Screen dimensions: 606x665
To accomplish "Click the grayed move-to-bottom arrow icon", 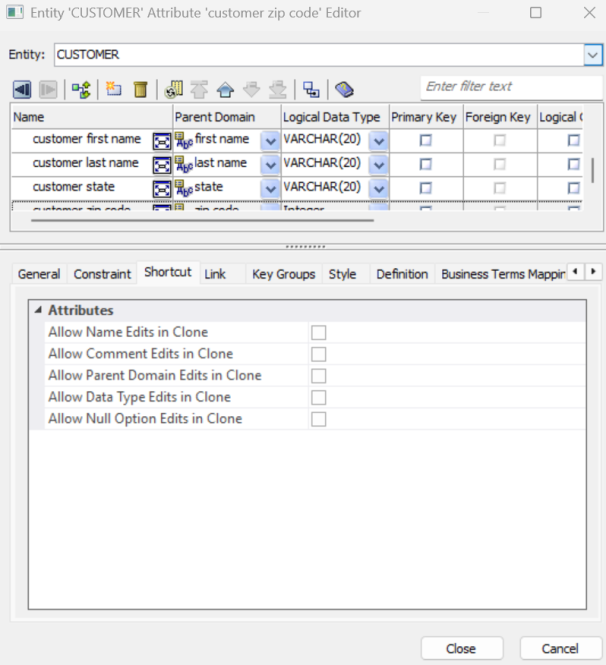I will tap(278, 90).
